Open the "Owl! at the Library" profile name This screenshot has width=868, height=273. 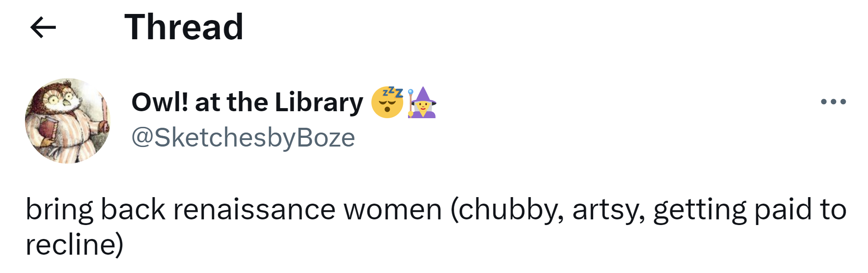point(247,102)
